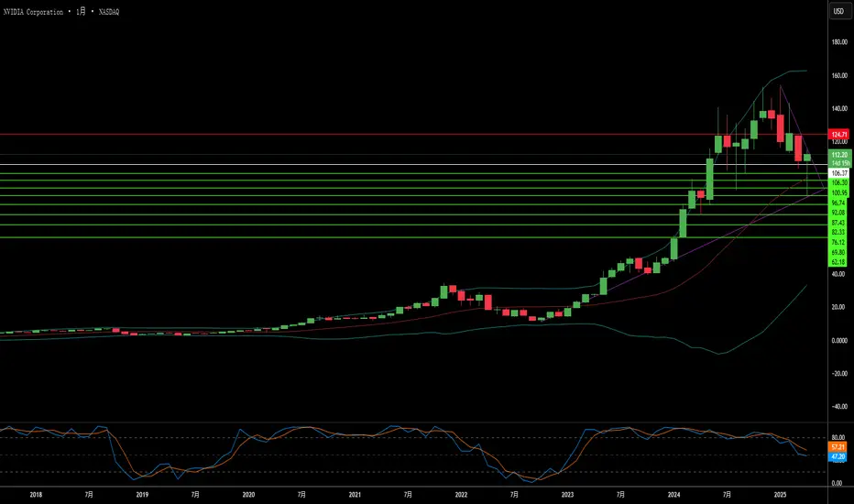This screenshot has height=504, width=854.
Task: Click the 80.00 level on the oscillator scale
Action: (838, 437)
